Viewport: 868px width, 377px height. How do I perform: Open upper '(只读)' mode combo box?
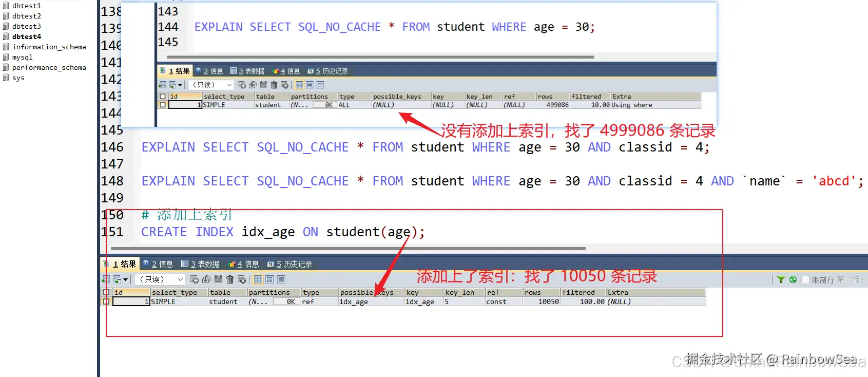[x=211, y=85]
